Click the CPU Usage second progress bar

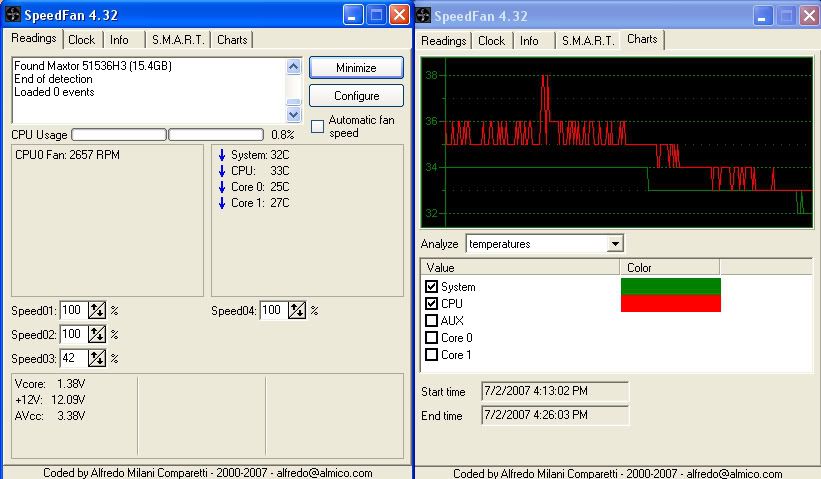[216, 135]
